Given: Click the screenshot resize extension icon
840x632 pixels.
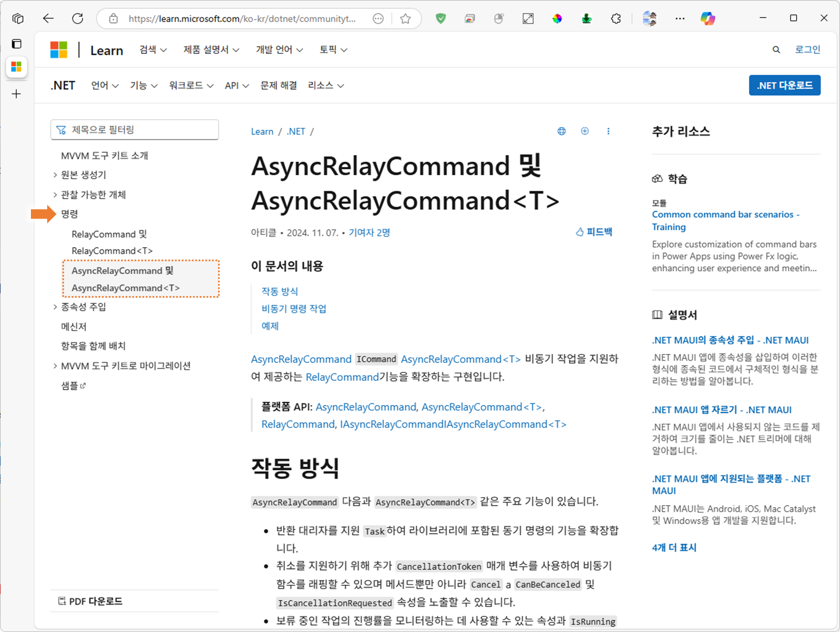Looking at the screenshot, I should coord(528,19).
